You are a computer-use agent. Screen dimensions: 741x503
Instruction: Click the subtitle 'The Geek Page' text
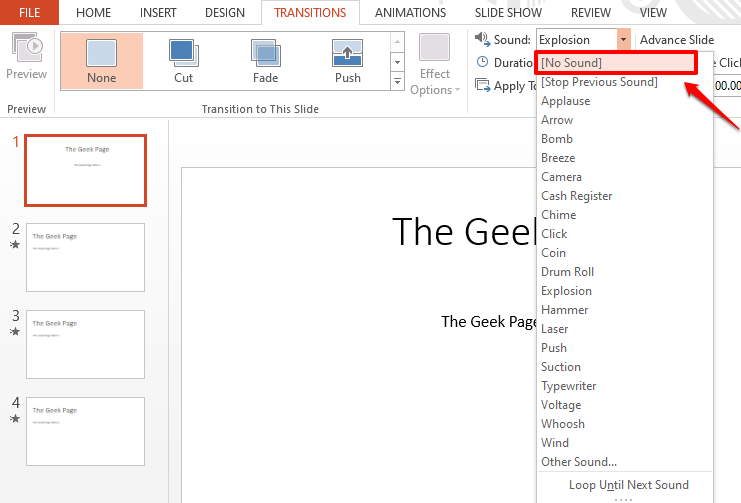[489, 322]
